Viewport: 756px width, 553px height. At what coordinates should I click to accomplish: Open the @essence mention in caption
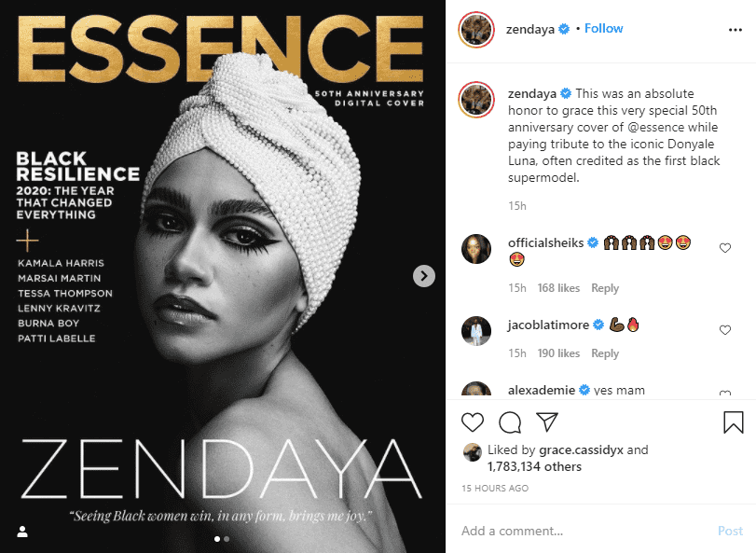pyautogui.click(x=655, y=127)
